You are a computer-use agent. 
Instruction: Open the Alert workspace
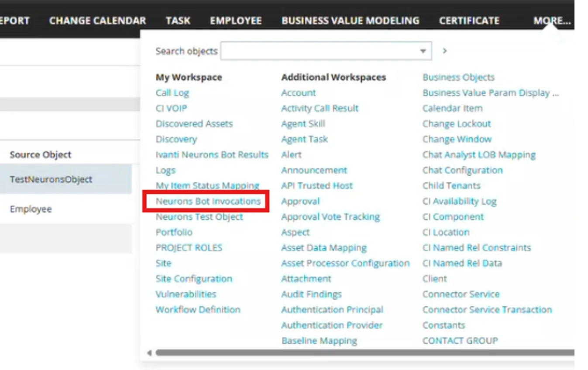coord(291,154)
